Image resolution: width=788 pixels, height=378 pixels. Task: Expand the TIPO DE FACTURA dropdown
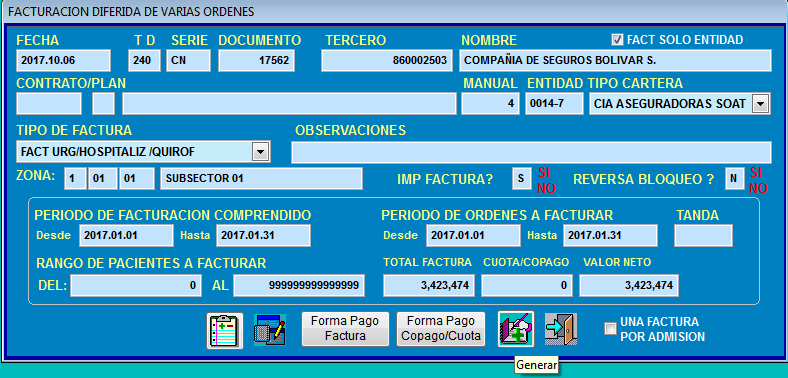tap(260, 151)
